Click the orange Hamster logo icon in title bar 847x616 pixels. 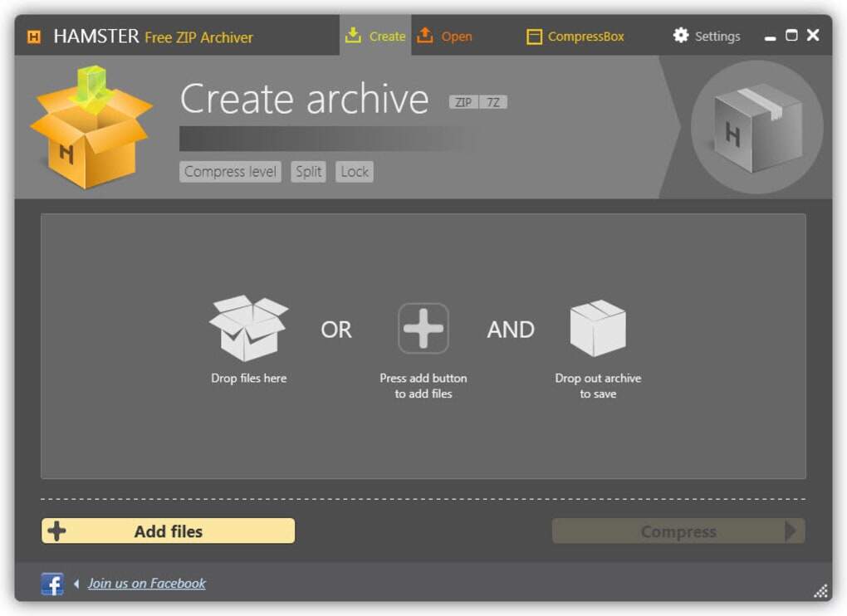tap(33, 37)
